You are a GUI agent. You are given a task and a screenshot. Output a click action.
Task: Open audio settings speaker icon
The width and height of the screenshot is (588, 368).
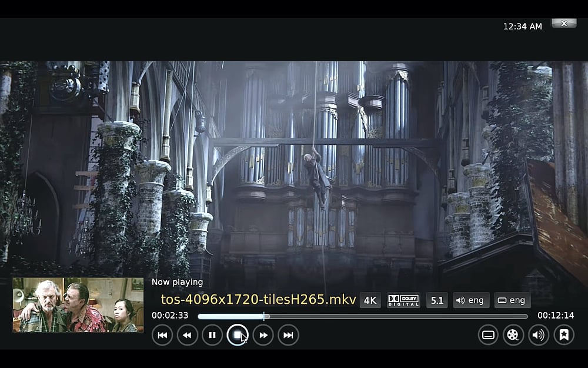tap(539, 334)
